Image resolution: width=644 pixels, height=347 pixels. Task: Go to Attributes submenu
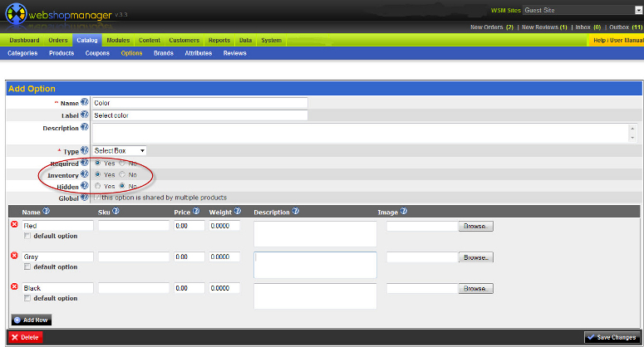click(198, 53)
